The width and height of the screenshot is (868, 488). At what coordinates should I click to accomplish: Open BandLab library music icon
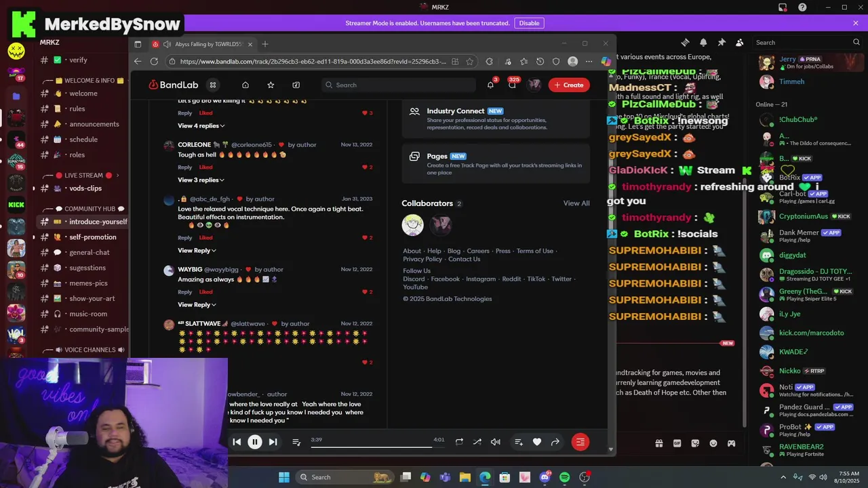pos(296,85)
